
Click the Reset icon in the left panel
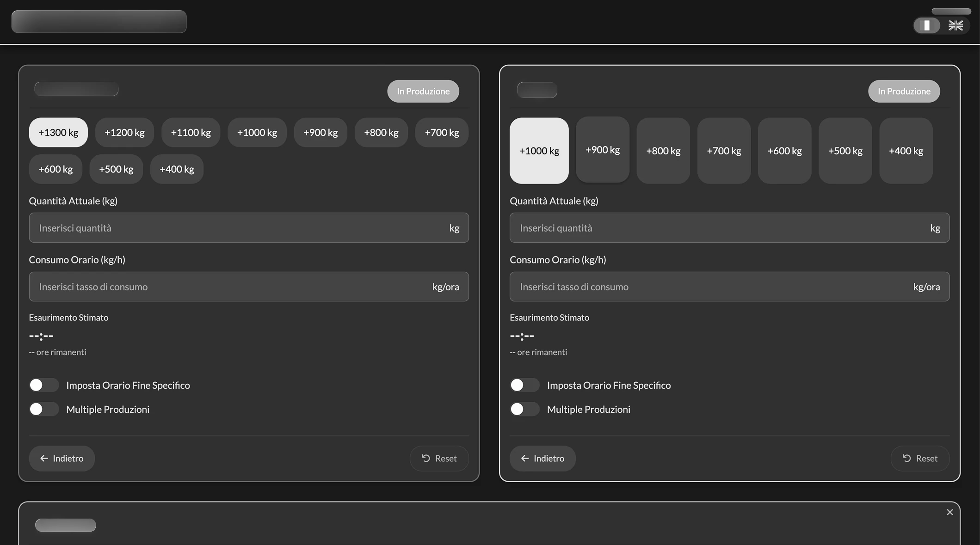pyautogui.click(x=427, y=458)
